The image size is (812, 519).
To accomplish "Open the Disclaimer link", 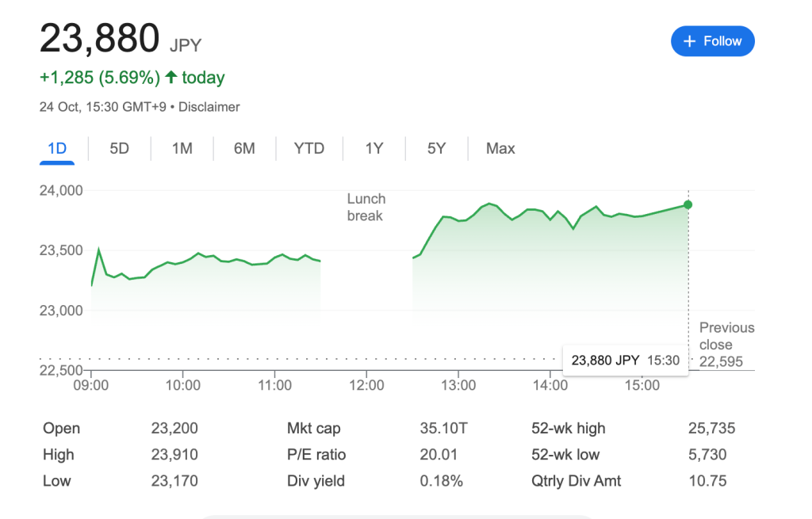I will [x=209, y=107].
